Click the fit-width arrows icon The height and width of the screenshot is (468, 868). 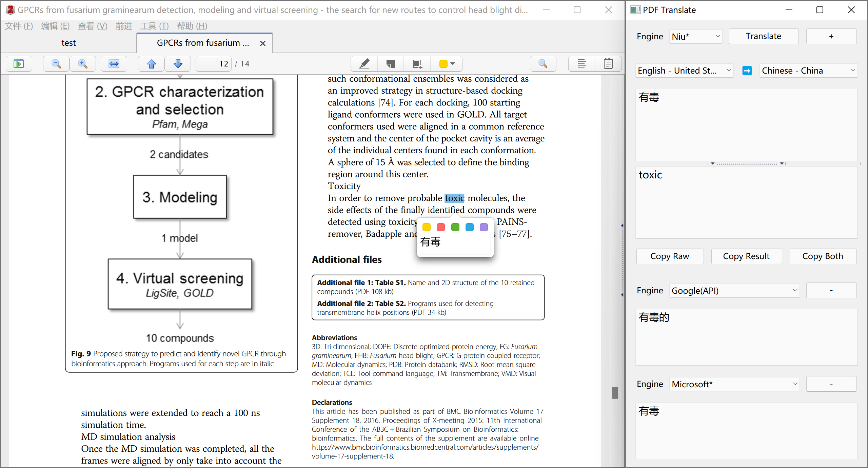(114, 64)
